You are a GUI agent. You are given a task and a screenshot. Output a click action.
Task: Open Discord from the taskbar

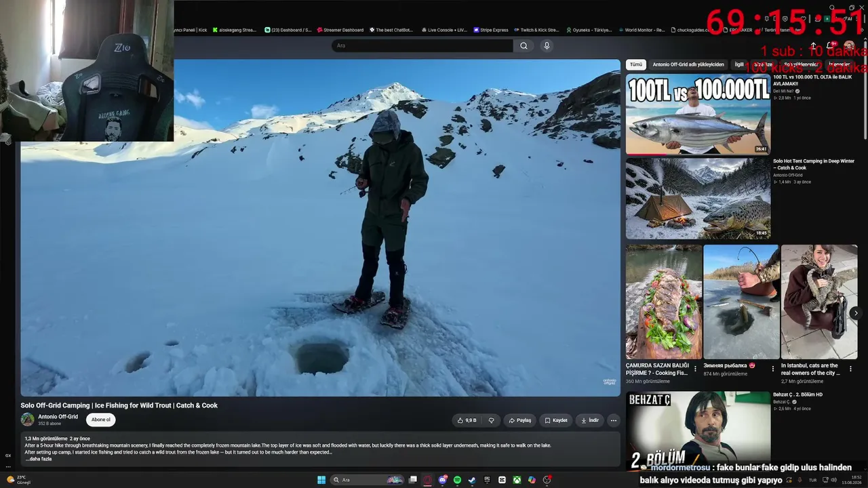click(443, 480)
